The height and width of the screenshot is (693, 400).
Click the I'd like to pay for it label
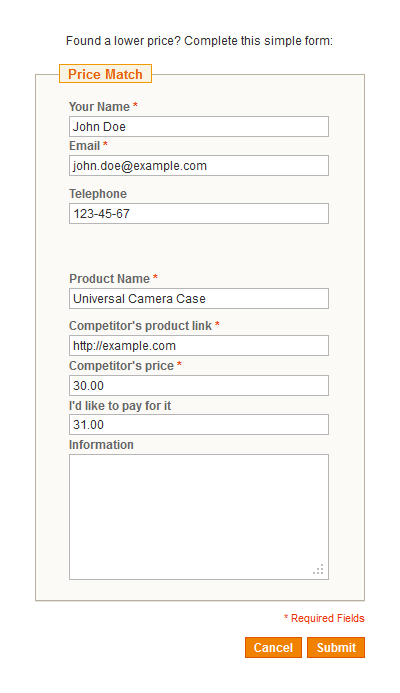click(120, 406)
